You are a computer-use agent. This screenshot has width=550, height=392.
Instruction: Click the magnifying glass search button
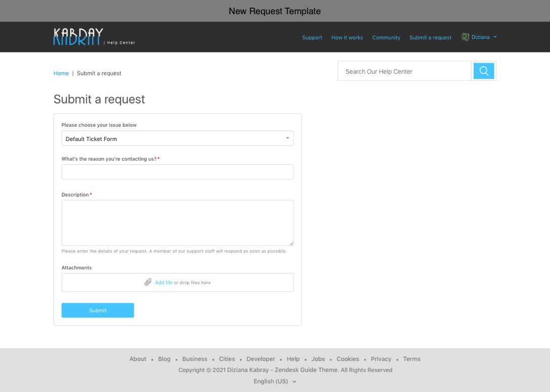pyautogui.click(x=484, y=71)
